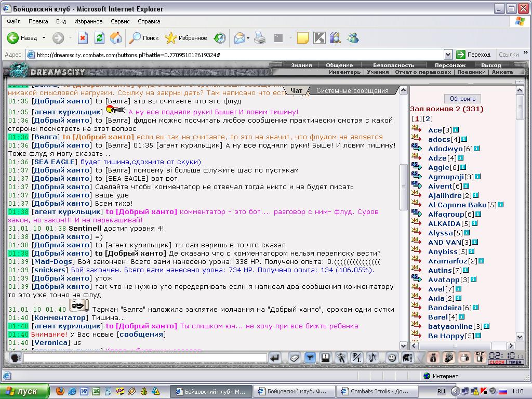
Task: Click the сообщения link in chat
Action: coord(141,335)
